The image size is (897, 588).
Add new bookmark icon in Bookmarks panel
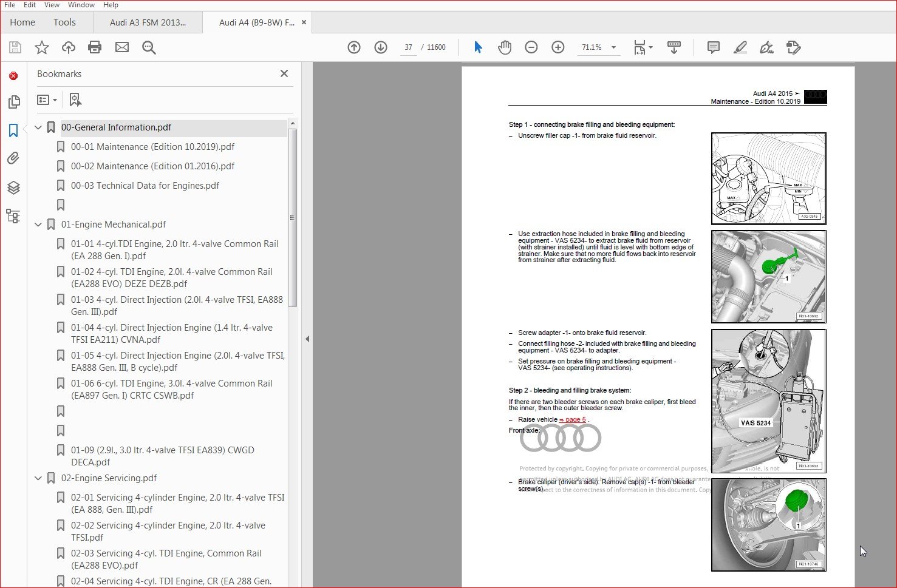75,100
